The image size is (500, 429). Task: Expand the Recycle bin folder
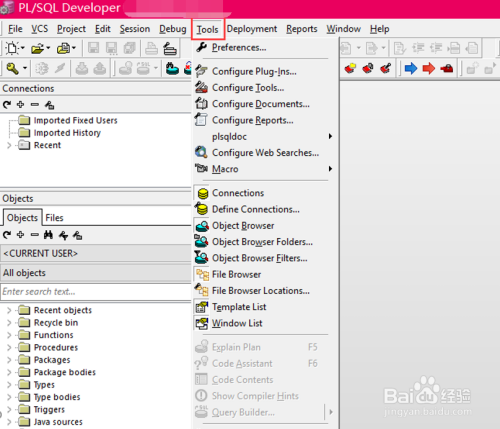[x=9, y=323]
